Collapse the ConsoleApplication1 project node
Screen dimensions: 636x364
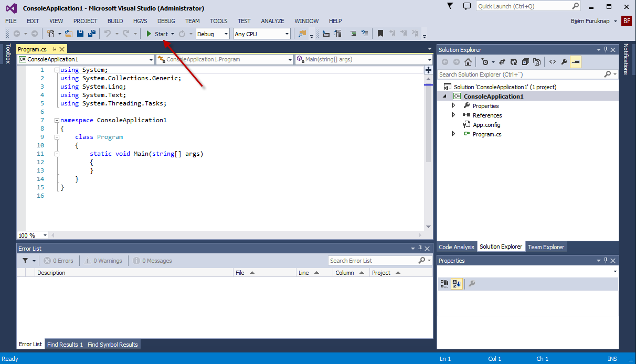[444, 97]
